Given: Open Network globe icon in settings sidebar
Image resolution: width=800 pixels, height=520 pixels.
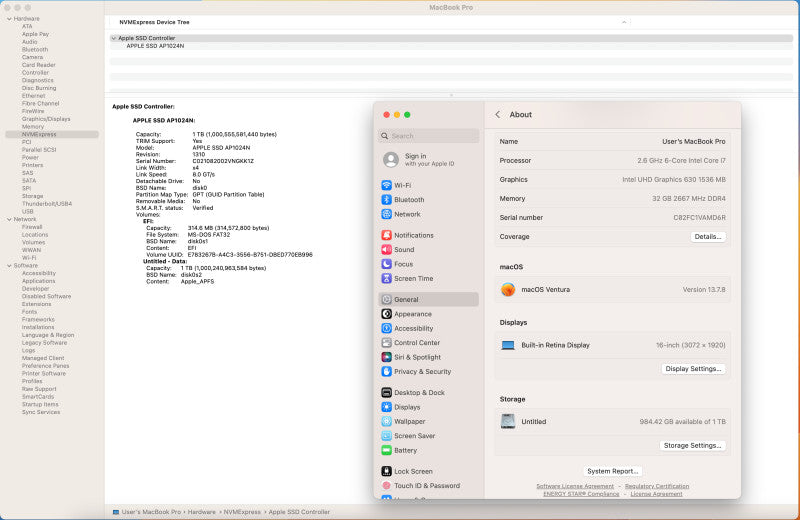Looking at the screenshot, I should (386, 214).
